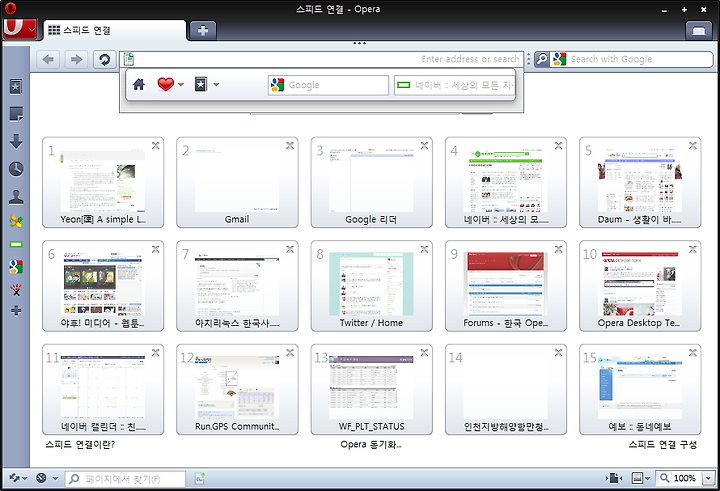The width and height of the screenshot is (720, 491).
Task: Add a sidebar panel with the plus icon
Action: 16,311
